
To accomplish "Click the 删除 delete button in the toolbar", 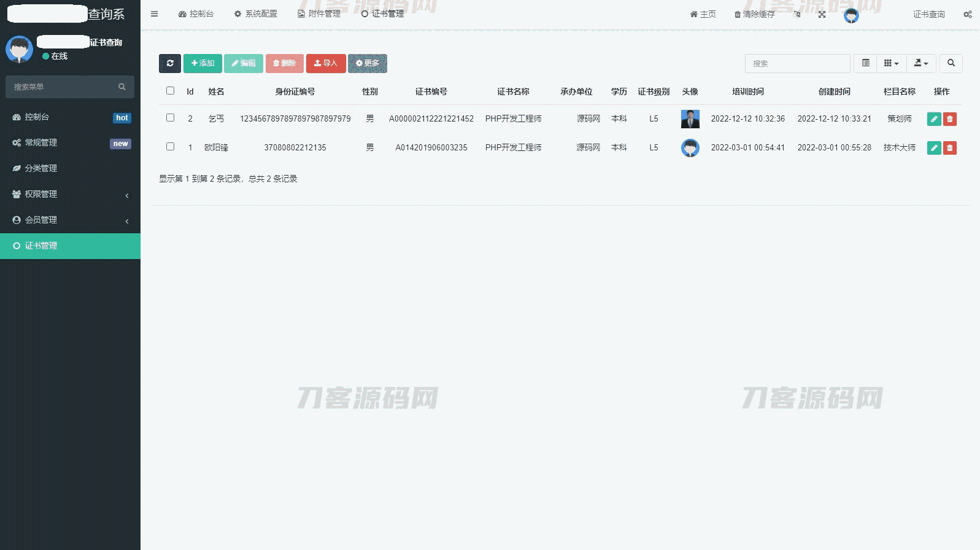I will [x=285, y=63].
